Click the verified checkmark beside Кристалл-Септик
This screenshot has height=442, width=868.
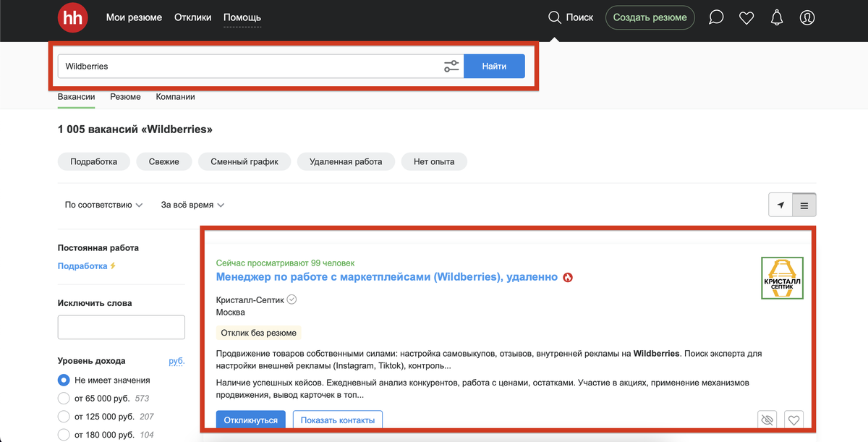(292, 299)
